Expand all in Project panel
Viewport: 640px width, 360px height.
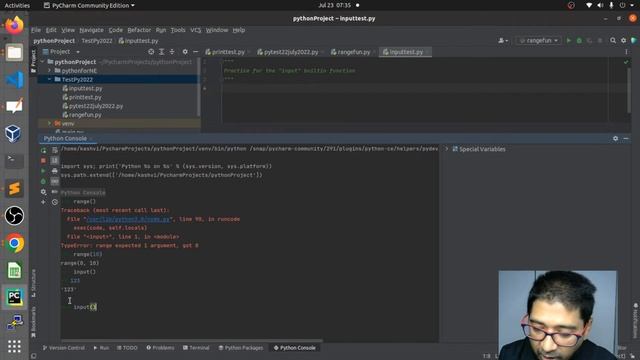coord(162,52)
